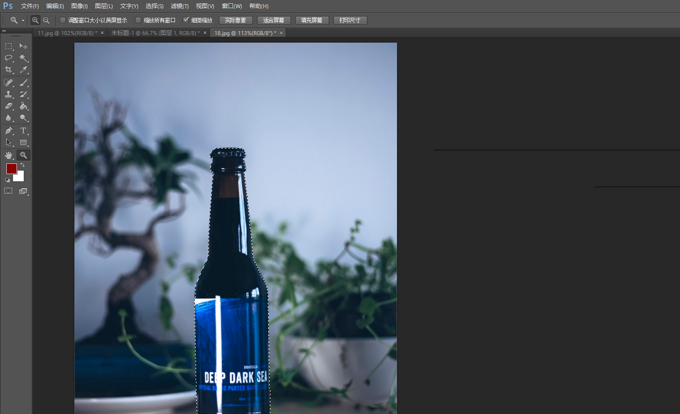Expand the toolbox panel collapse arrows
680x414 pixels.
pos(4,31)
